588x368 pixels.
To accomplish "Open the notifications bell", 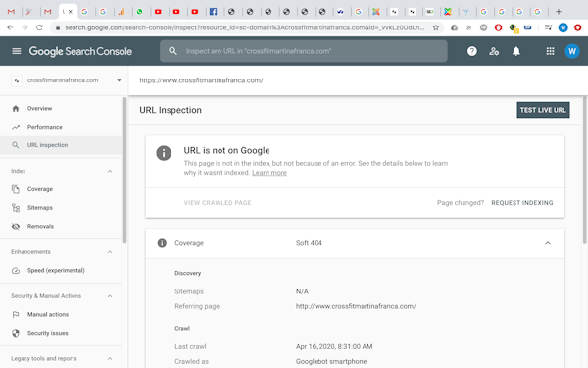I will click(516, 51).
